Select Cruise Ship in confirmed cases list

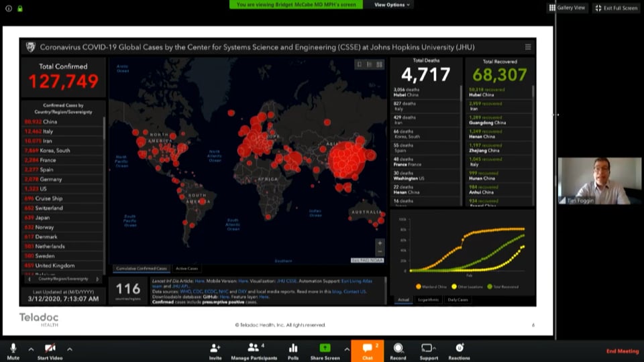click(x=62, y=198)
